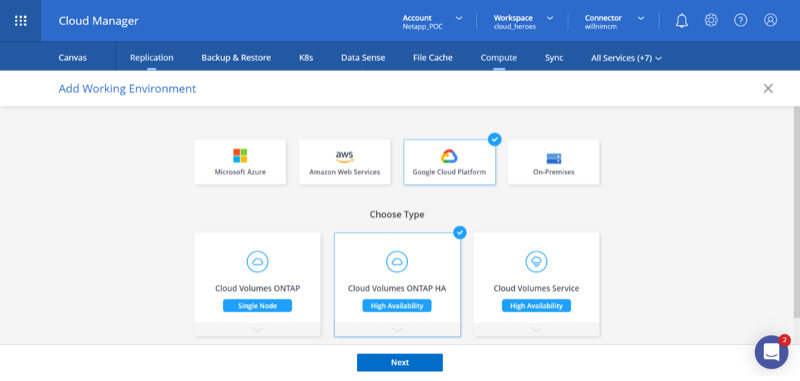The height and width of the screenshot is (381, 800).
Task: Select Microsoft Azure provider card
Action: [x=240, y=162]
